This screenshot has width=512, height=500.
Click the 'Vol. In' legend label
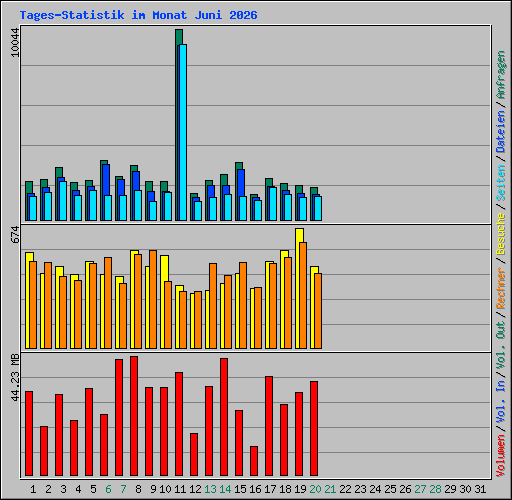(x=501, y=401)
